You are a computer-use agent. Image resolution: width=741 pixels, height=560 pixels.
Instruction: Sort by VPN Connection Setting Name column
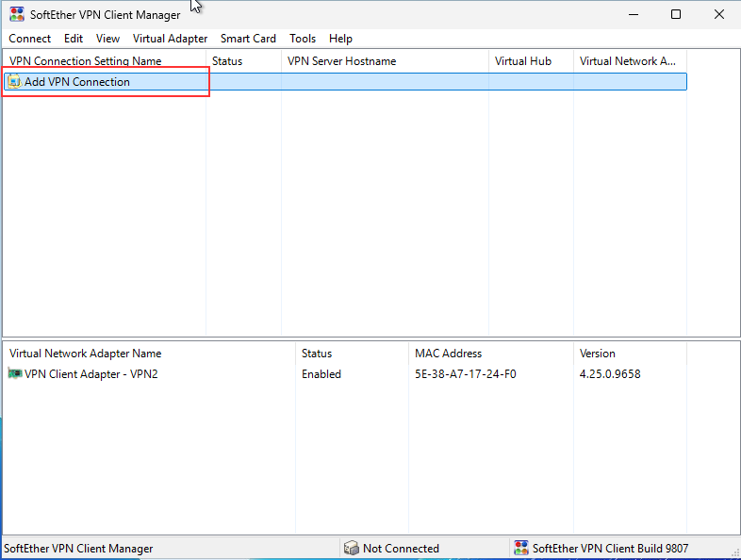click(105, 61)
